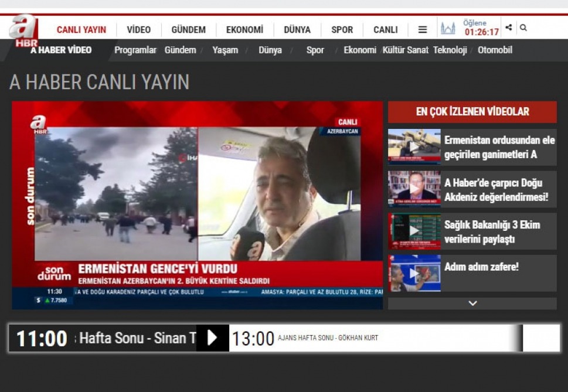Viewport: 568px width, 392px height.
Task: Expand more videos with down chevron
Action: 472,304
